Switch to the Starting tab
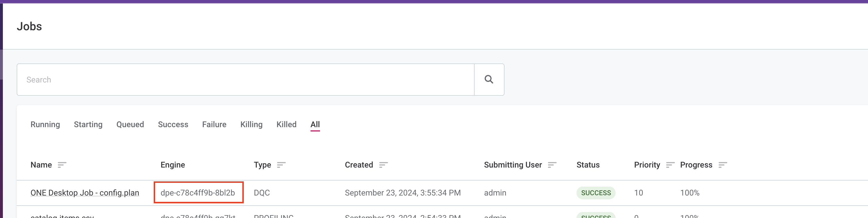 (x=88, y=125)
